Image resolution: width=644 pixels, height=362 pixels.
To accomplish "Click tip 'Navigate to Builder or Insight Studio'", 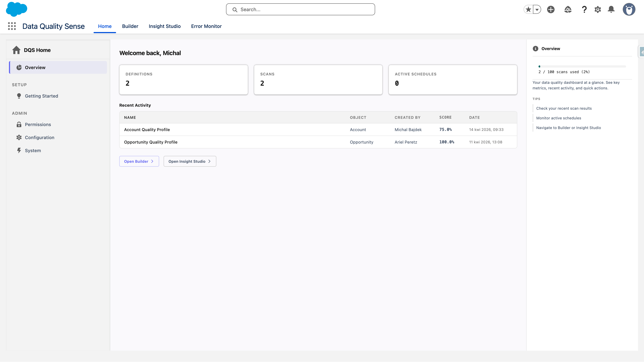I will click(569, 128).
